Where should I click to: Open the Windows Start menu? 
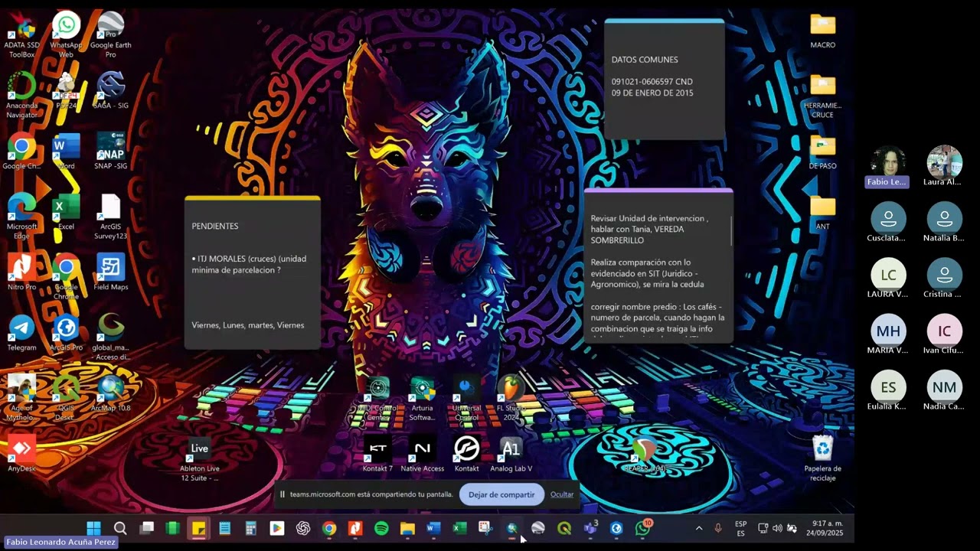94,528
